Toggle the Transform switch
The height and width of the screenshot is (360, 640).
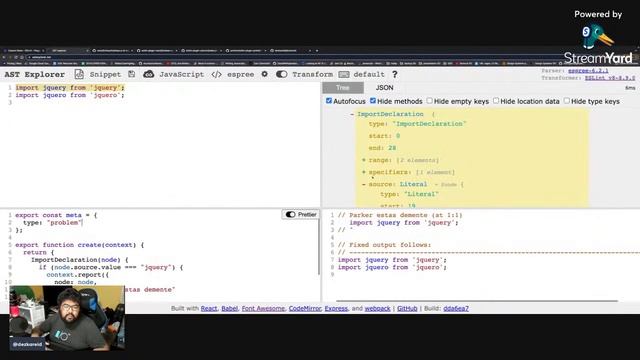[x=282, y=74]
